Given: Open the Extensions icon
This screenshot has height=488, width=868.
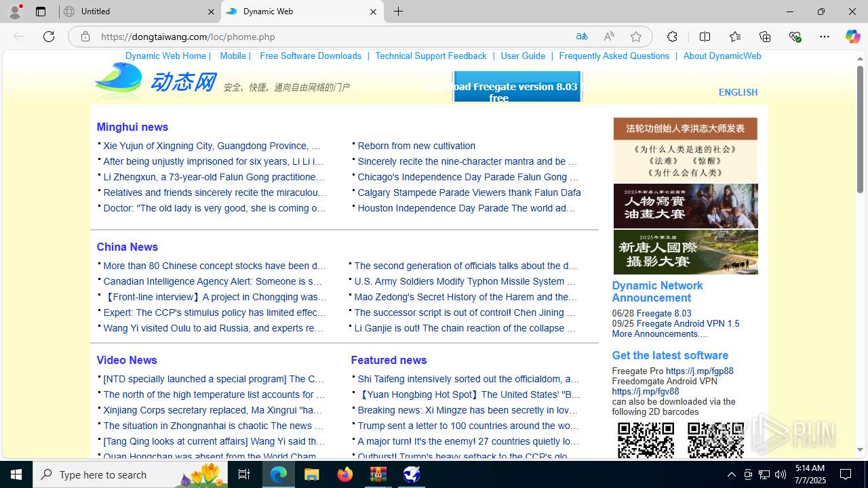Looking at the screenshot, I should coord(672,37).
